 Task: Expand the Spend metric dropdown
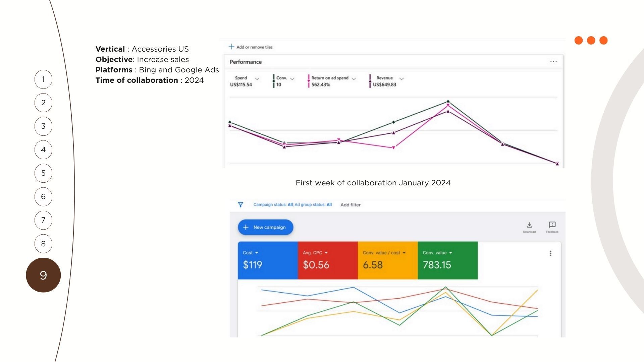257,79
